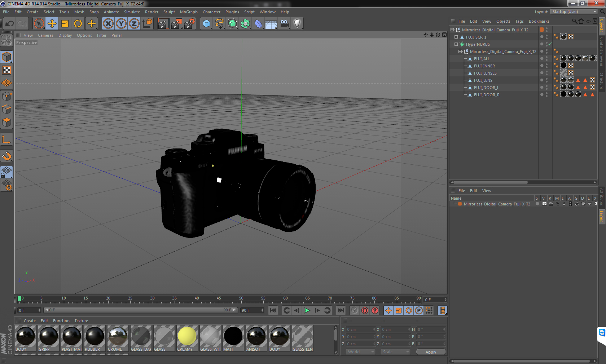Select the Scale tool
The width and height of the screenshot is (606, 364).
click(65, 24)
